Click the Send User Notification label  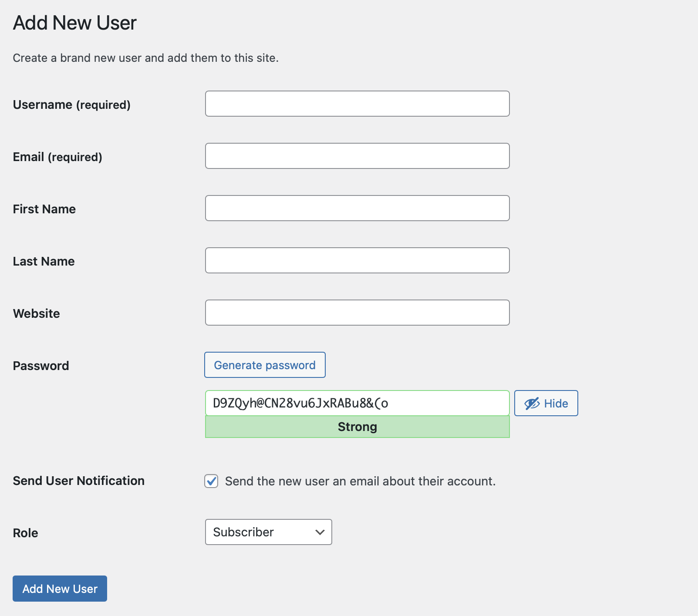pos(79,481)
